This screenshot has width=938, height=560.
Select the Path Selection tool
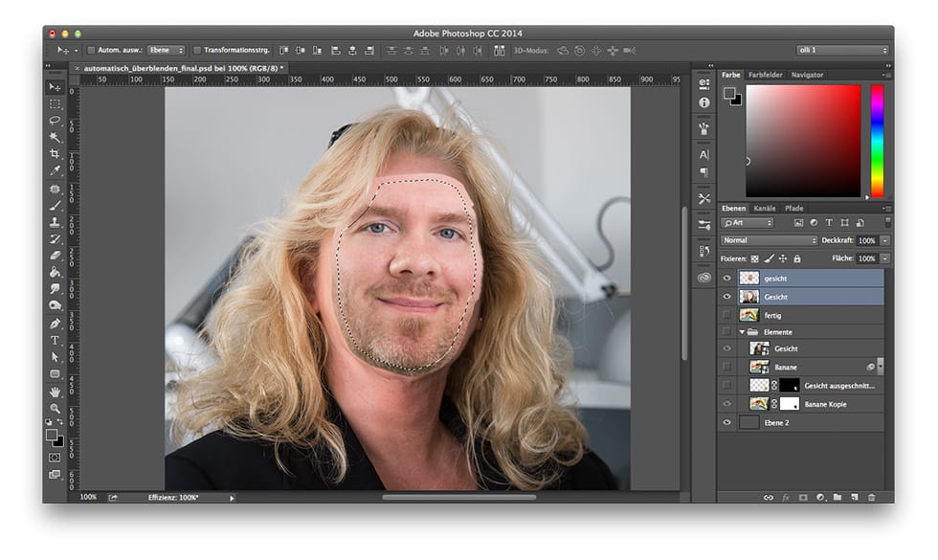[x=55, y=357]
